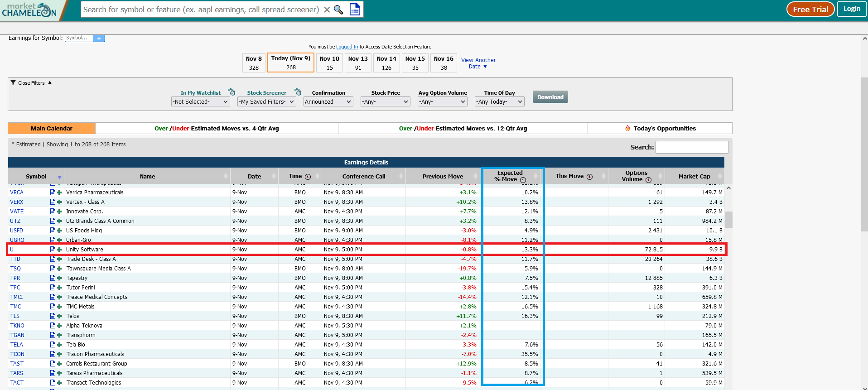Open the Confirmation Announced dropdown
Viewport: 868px width, 390px height.
pos(328,102)
